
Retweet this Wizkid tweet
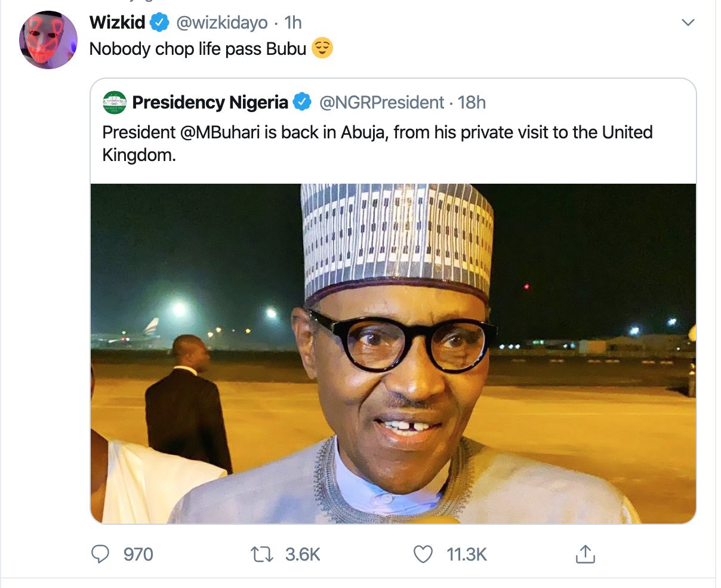[x=262, y=555]
